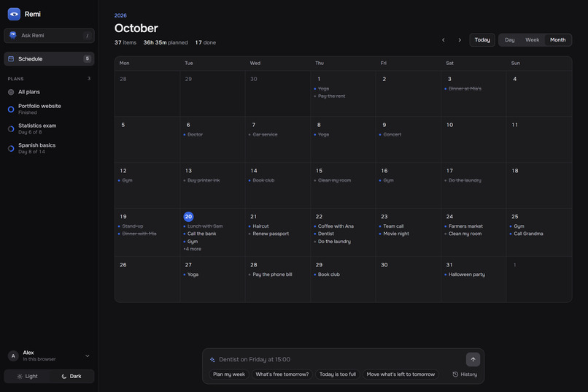
Task: Switch to Month view
Action: pos(557,39)
